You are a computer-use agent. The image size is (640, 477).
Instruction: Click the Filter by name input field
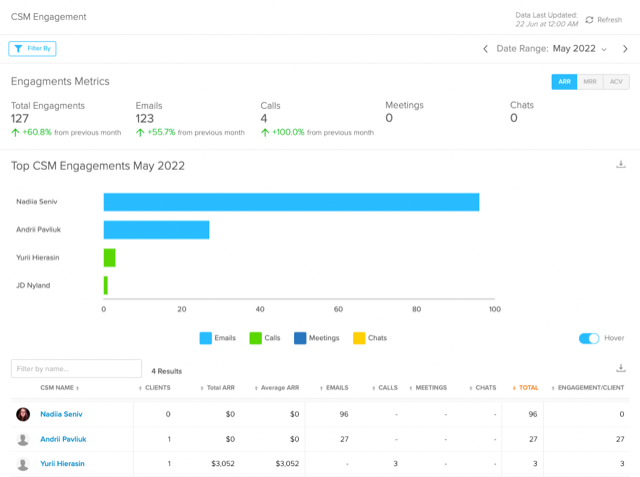click(76, 369)
